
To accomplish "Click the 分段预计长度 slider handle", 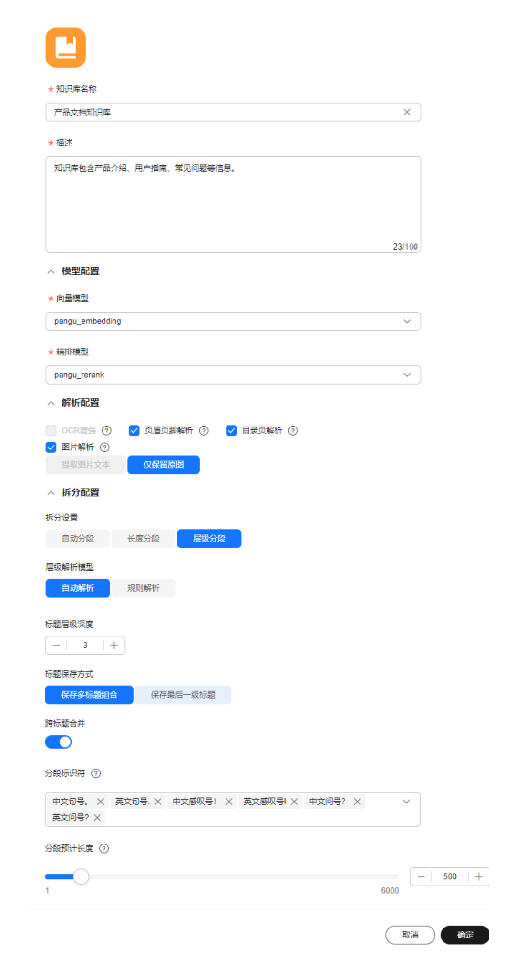I will click(x=81, y=876).
